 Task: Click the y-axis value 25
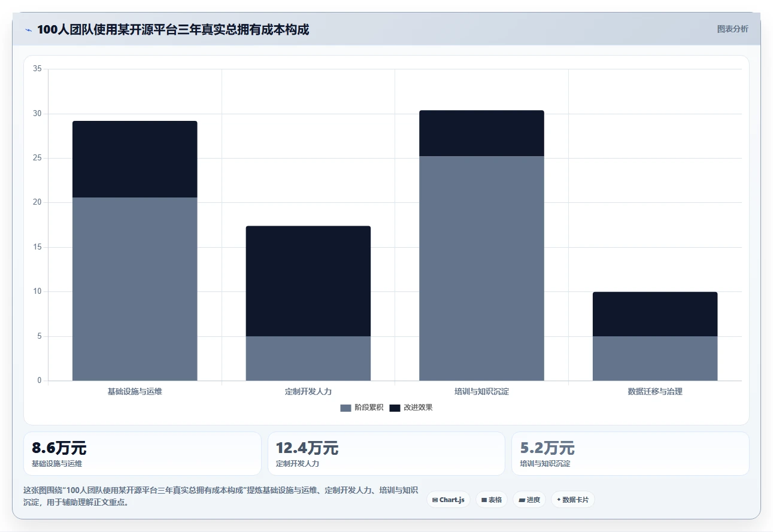click(x=37, y=159)
